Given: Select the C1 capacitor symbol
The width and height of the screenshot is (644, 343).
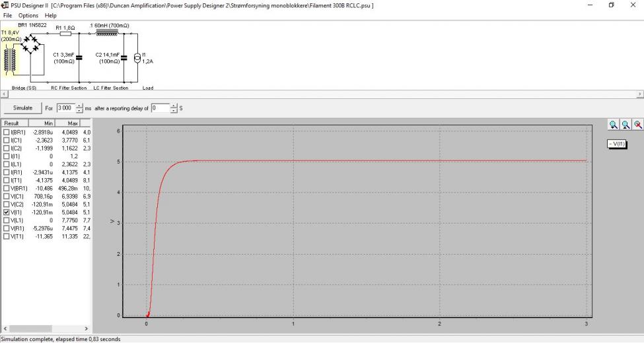Looking at the screenshot, I should pyautogui.click(x=79, y=58).
